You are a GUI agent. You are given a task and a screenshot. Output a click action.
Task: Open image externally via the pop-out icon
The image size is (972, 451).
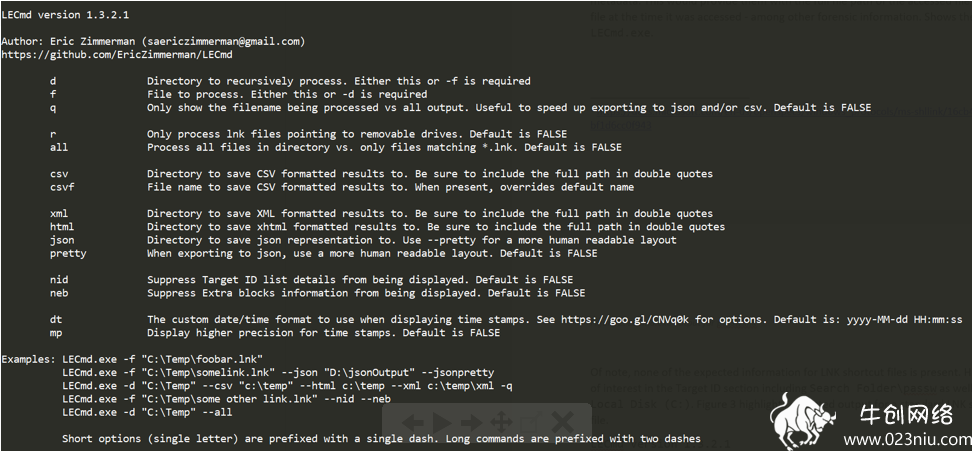coord(530,424)
